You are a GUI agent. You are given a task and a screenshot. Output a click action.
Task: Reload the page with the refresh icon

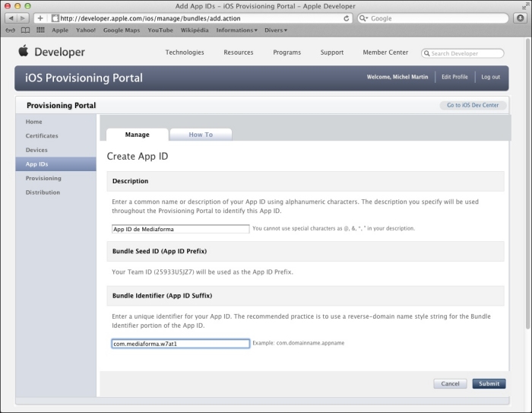click(x=347, y=17)
